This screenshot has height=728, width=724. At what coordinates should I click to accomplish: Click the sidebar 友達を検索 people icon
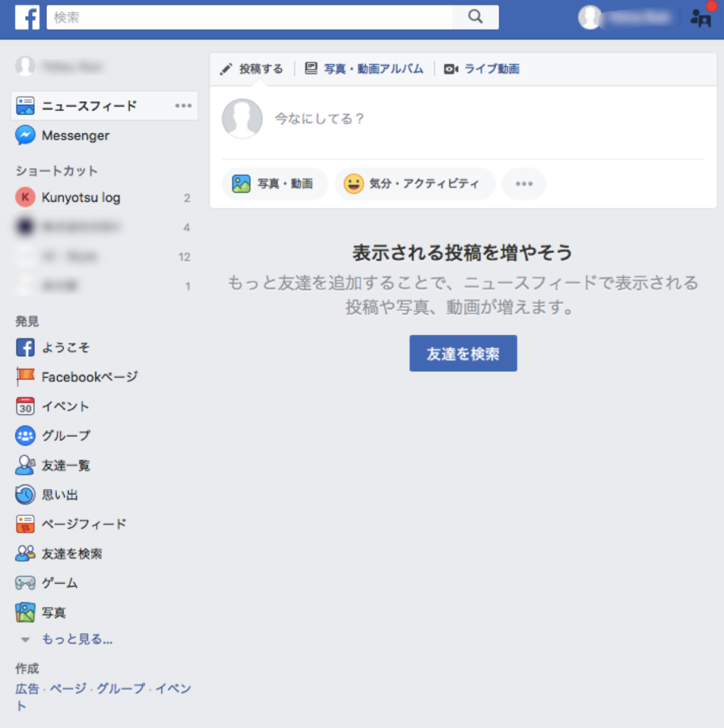pos(25,553)
